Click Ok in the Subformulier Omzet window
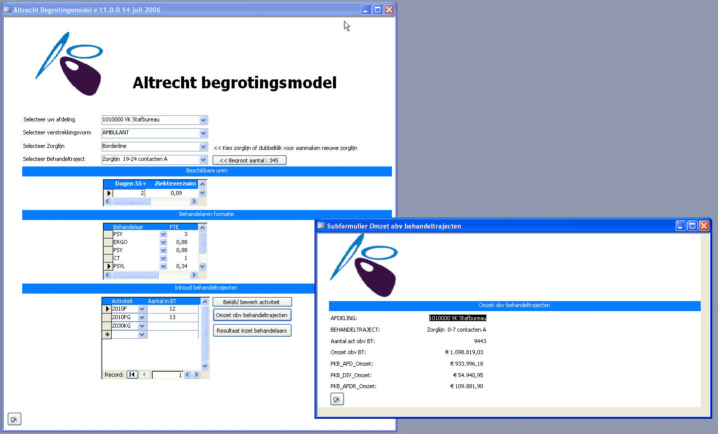Screen dimensions: 718x434 337,399
